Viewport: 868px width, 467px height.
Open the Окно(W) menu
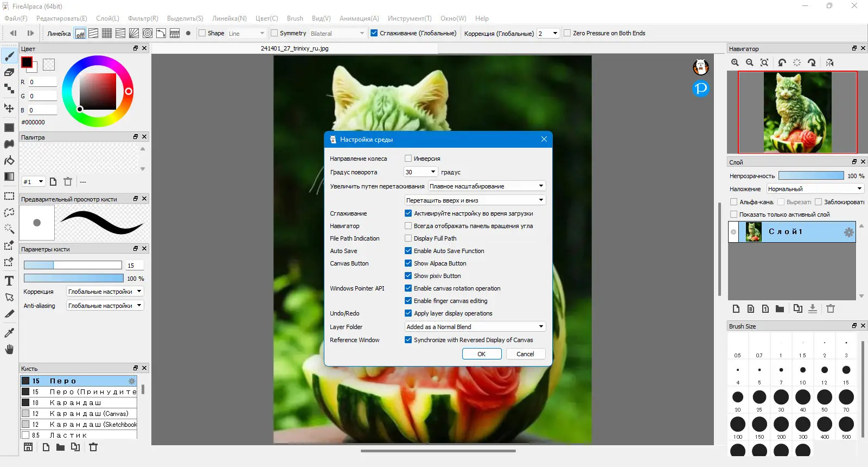(x=454, y=18)
